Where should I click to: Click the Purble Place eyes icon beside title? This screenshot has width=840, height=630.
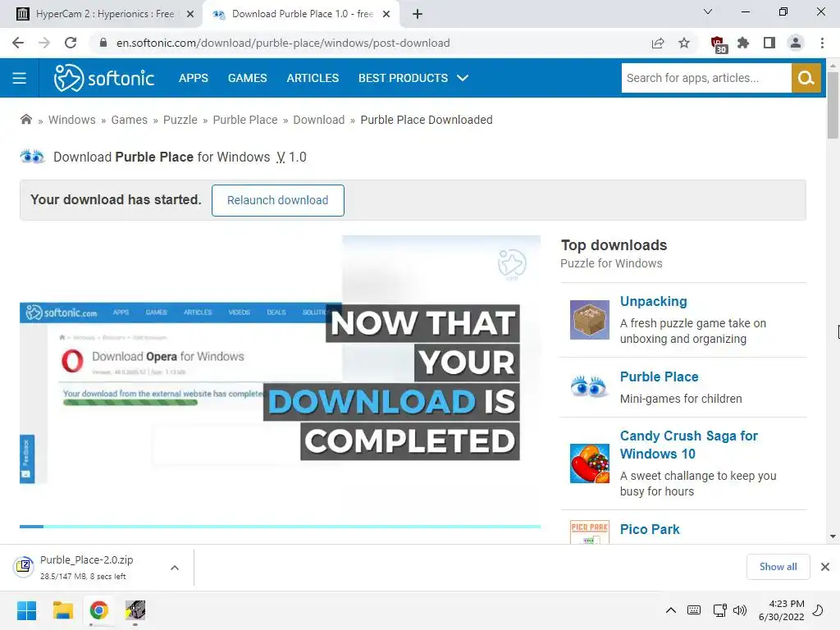pos(32,157)
